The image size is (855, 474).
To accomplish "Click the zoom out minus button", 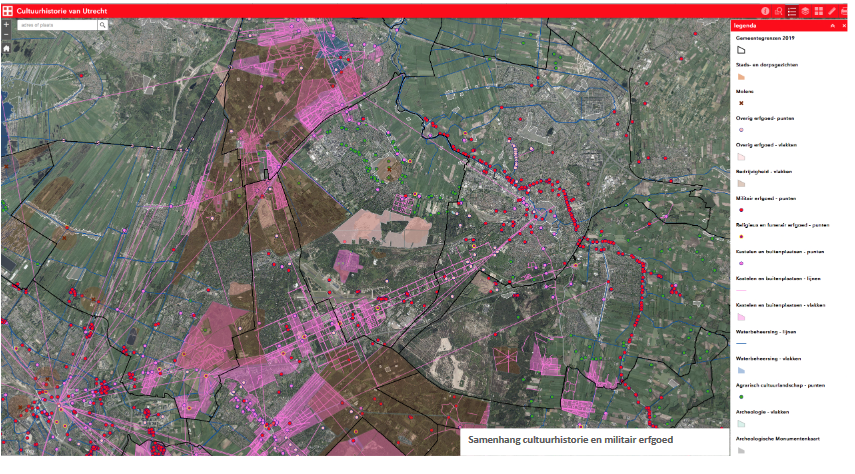I will tap(7, 34).
